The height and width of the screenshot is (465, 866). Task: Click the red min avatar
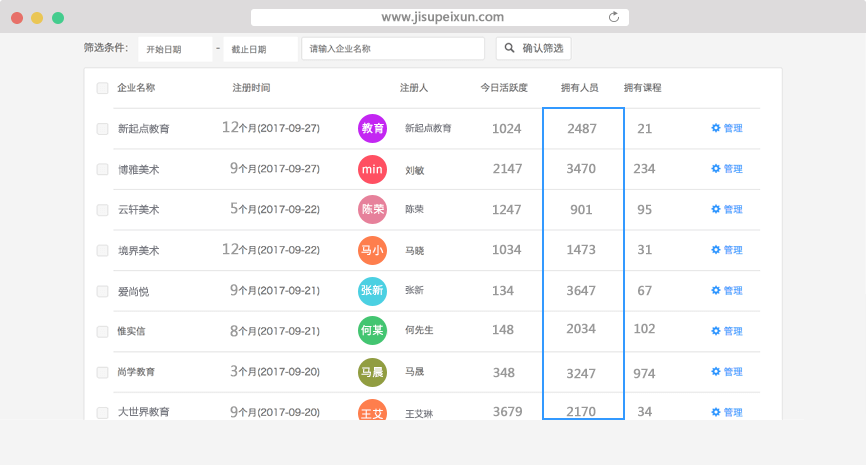click(x=372, y=169)
